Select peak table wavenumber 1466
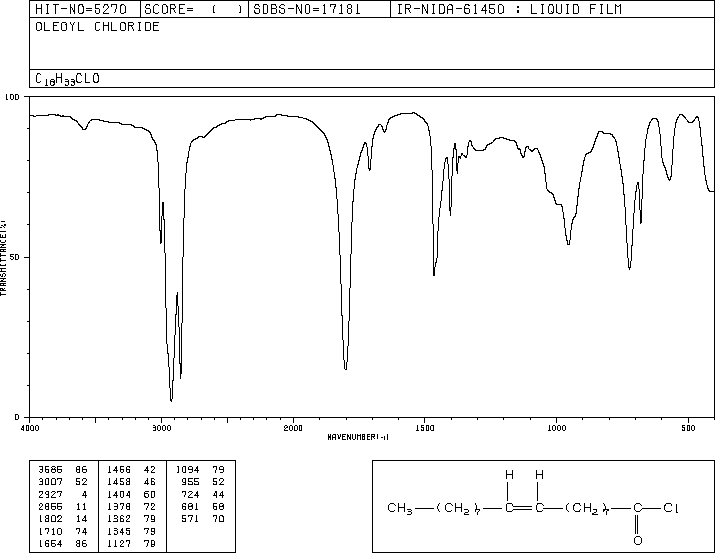The height and width of the screenshot is (553, 715). point(119,470)
